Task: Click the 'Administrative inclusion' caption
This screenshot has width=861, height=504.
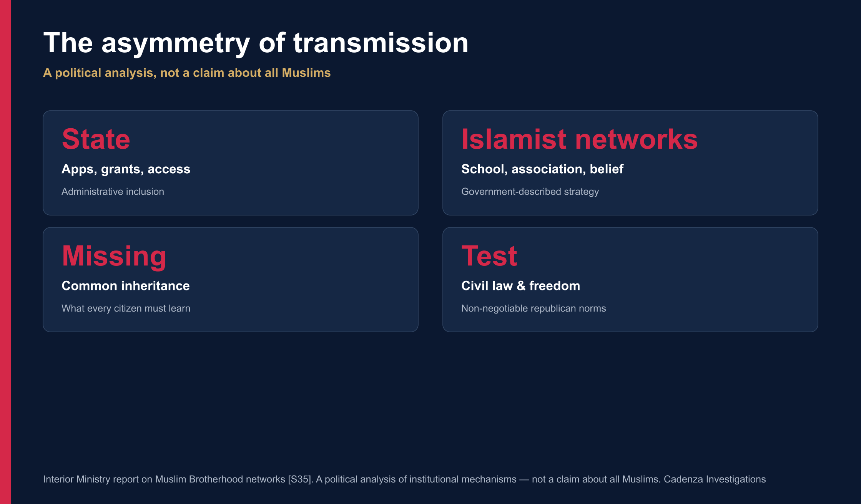Action: point(113,192)
